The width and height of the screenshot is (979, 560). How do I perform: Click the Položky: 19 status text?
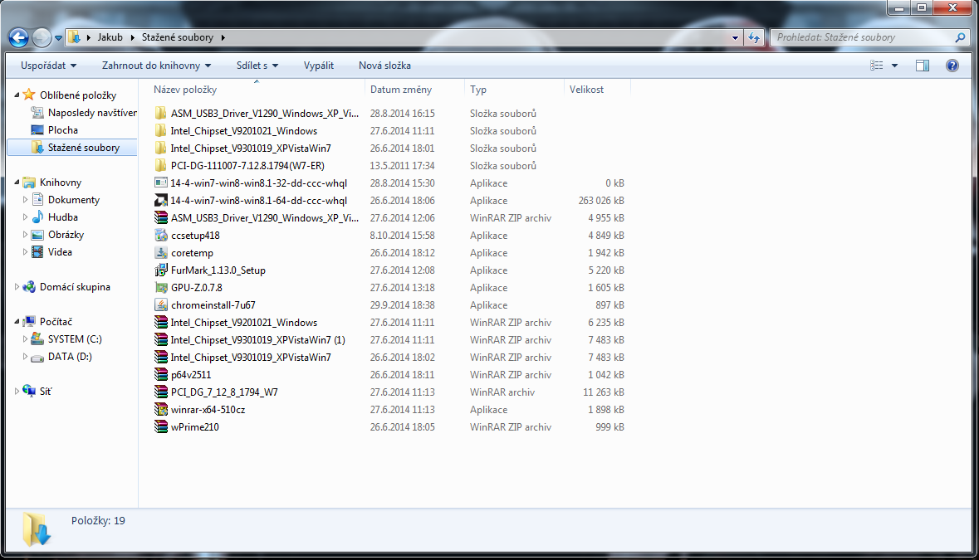pos(98,521)
